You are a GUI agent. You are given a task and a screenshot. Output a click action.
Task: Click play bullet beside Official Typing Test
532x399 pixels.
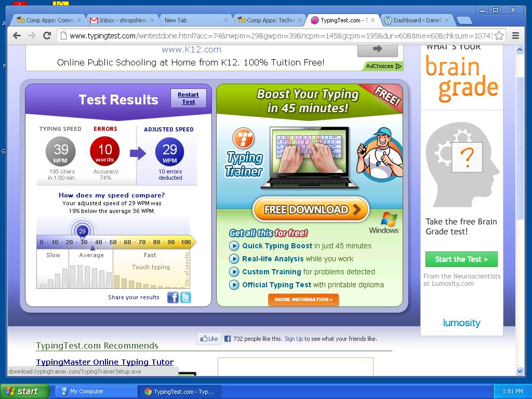point(234,285)
